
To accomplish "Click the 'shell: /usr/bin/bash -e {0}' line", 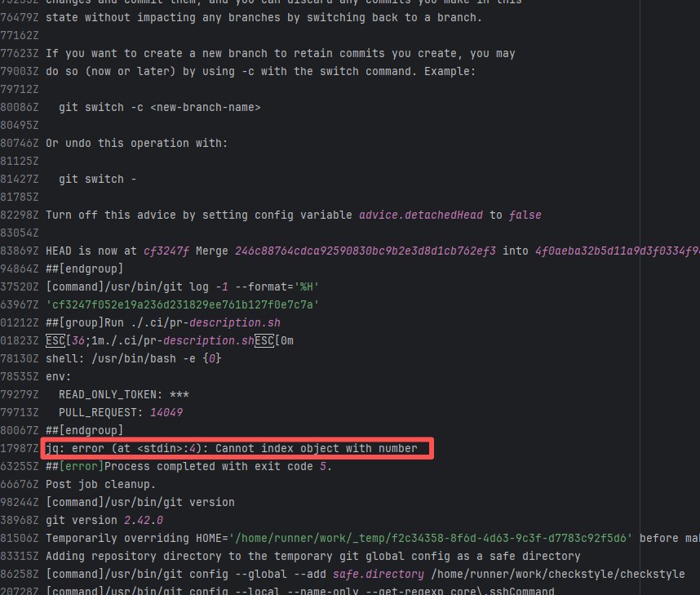I will 133,358.
